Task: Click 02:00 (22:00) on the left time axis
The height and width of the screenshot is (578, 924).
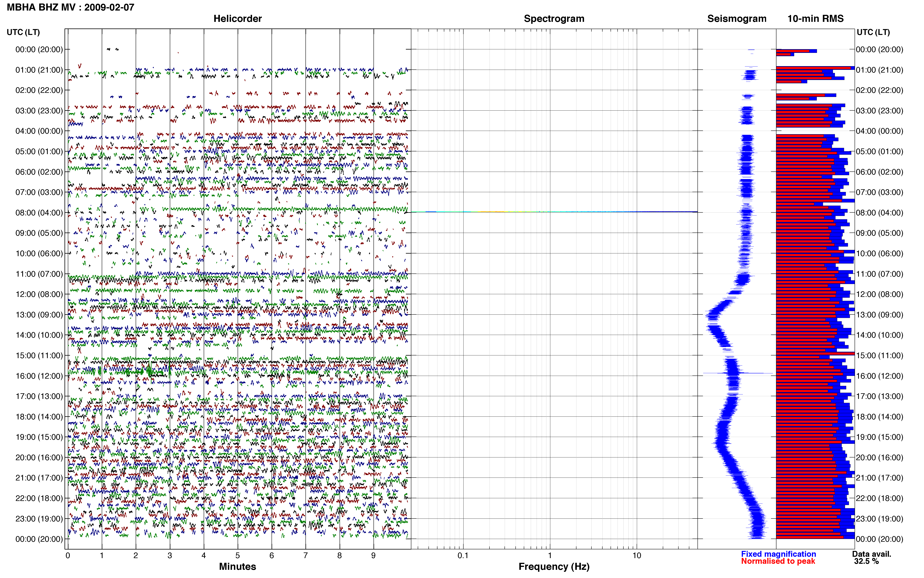Action: [39, 90]
